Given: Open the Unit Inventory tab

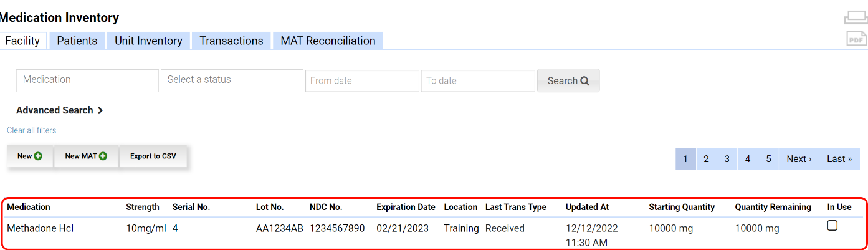Looking at the screenshot, I should coord(148,41).
